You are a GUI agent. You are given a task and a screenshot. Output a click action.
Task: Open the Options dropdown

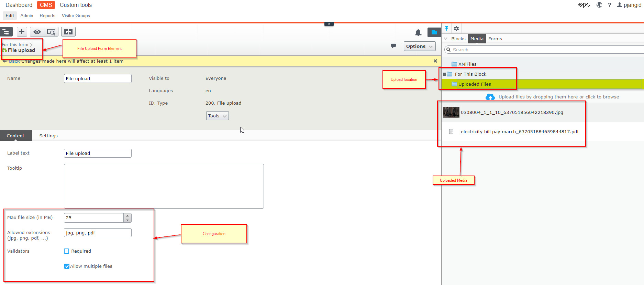(419, 46)
